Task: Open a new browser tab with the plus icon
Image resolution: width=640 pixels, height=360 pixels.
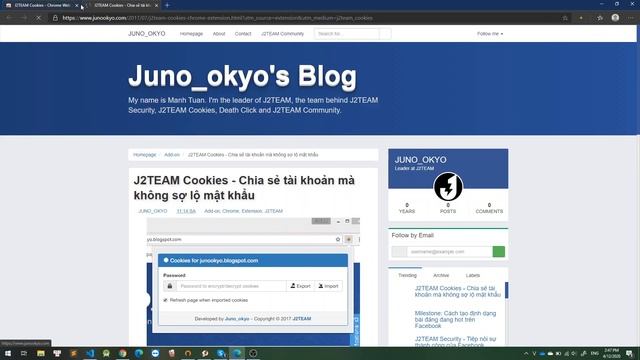Action: (167, 5)
